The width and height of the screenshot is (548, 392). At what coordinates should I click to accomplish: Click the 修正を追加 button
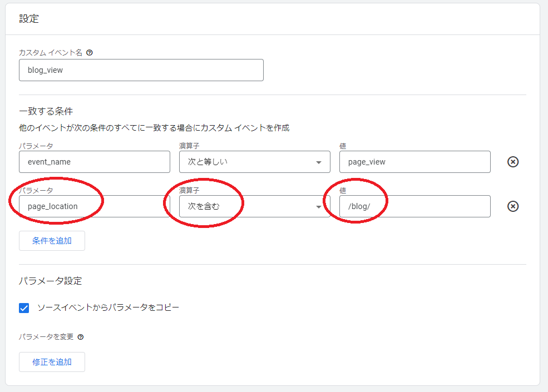[x=52, y=362]
